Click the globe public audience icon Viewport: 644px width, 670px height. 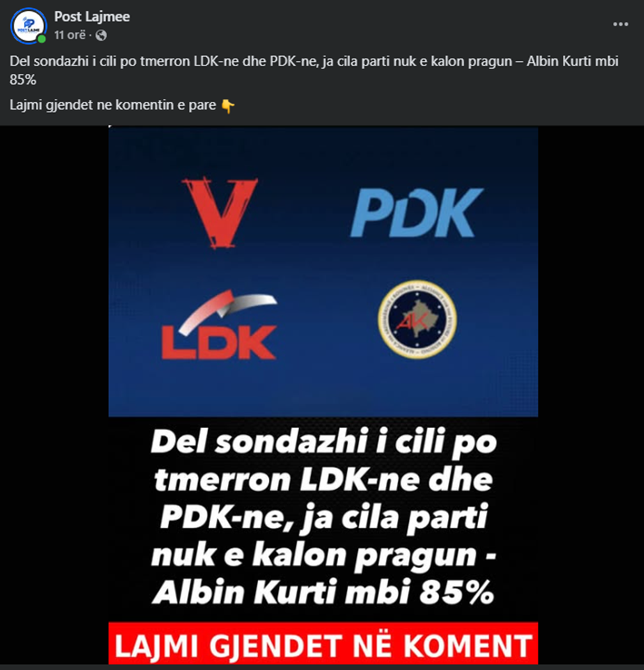point(101,36)
